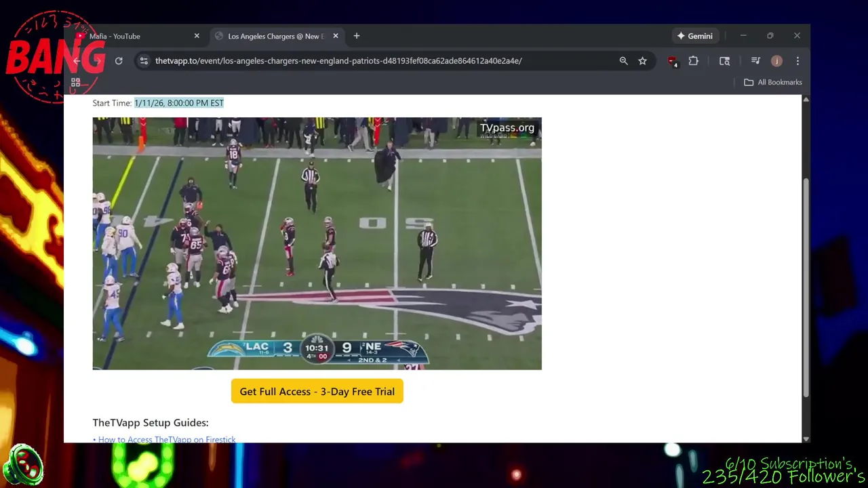Click the Gemini button in title bar
This screenshot has height=488, width=868.
(x=694, y=36)
